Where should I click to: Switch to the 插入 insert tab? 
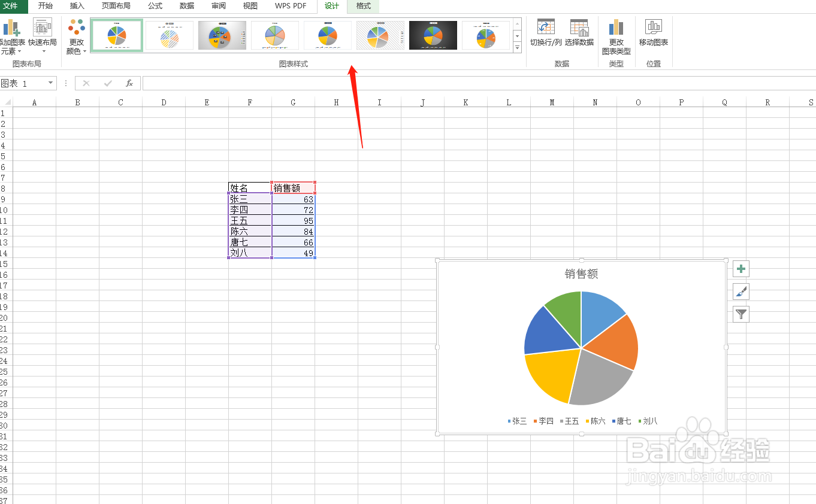pyautogui.click(x=77, y=6)
